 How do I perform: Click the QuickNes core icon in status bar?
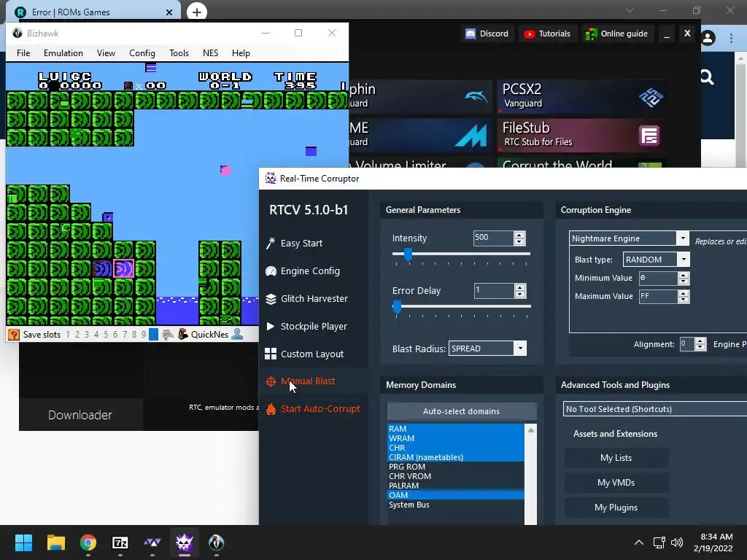click(x=183, y=334)
